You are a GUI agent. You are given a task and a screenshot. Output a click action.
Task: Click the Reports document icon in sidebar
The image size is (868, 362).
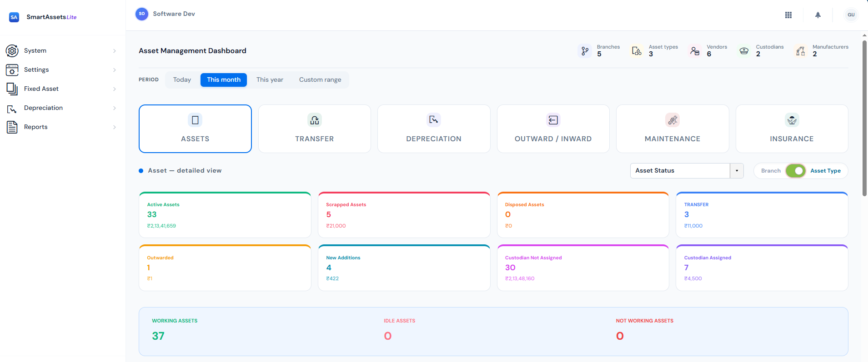(12, 127)
